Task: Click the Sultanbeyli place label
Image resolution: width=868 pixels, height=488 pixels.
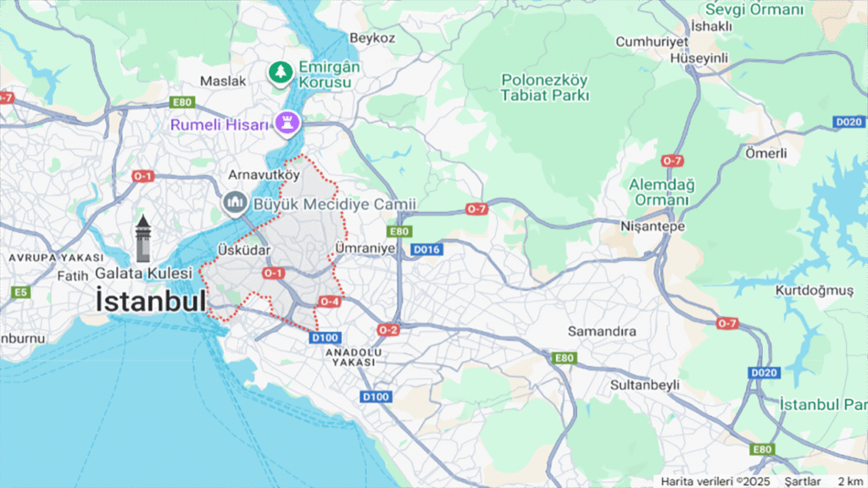Action: point(644,385)
